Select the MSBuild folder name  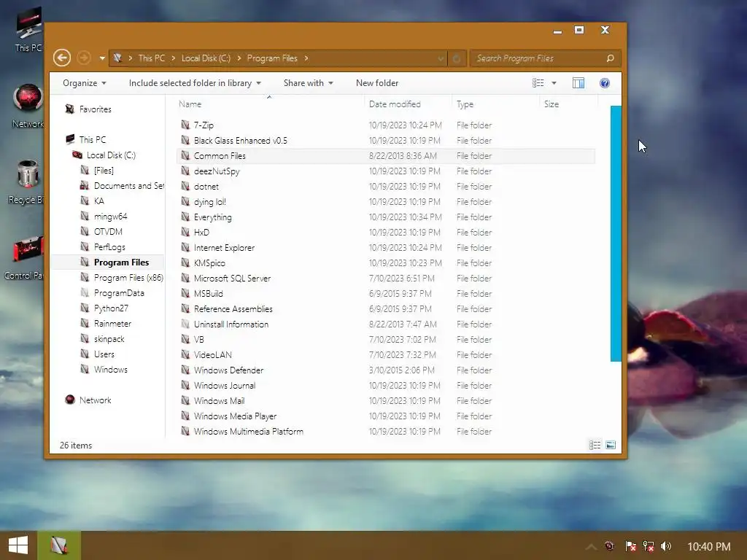click(208, 293)
